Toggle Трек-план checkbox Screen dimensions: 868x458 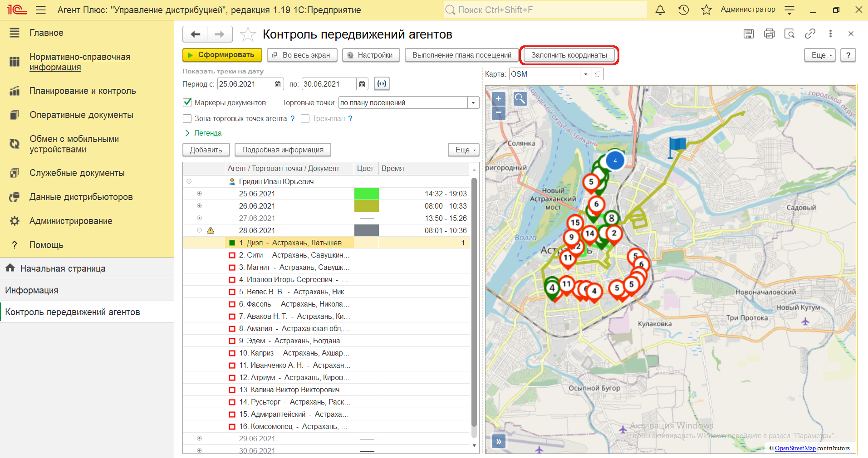[305, 118]
